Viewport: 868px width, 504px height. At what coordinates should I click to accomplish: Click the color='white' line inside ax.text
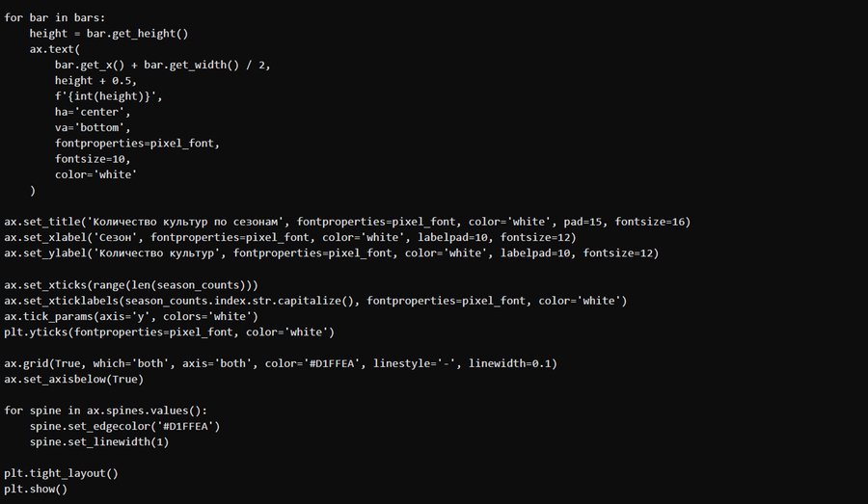tap(95, 174)
